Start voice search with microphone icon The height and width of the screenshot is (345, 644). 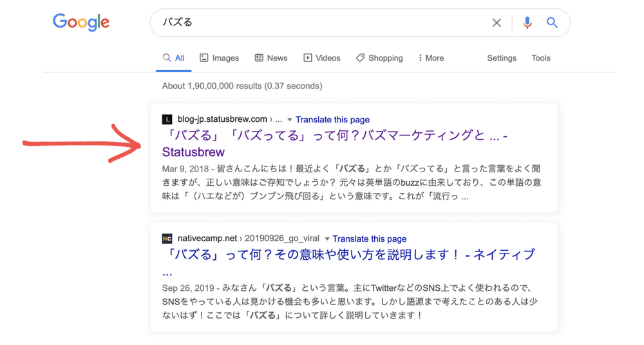pyautogui.click(x=527, y=23)
